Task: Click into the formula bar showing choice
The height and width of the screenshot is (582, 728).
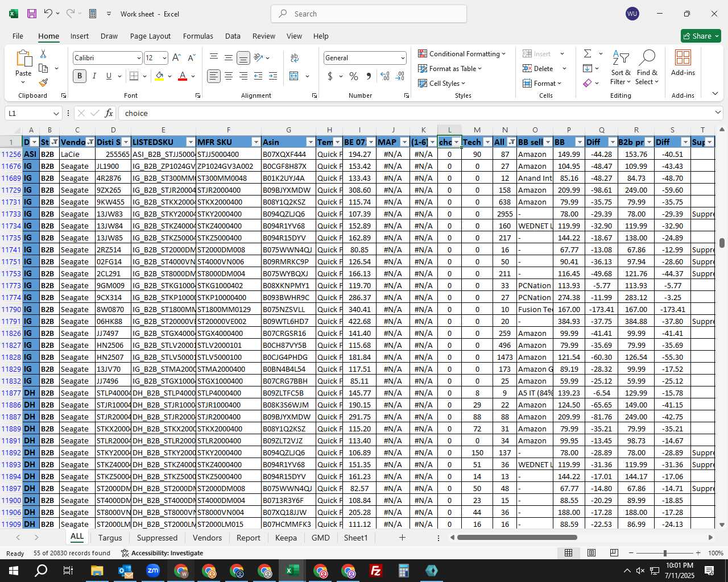Action: [x=415, y=113]
